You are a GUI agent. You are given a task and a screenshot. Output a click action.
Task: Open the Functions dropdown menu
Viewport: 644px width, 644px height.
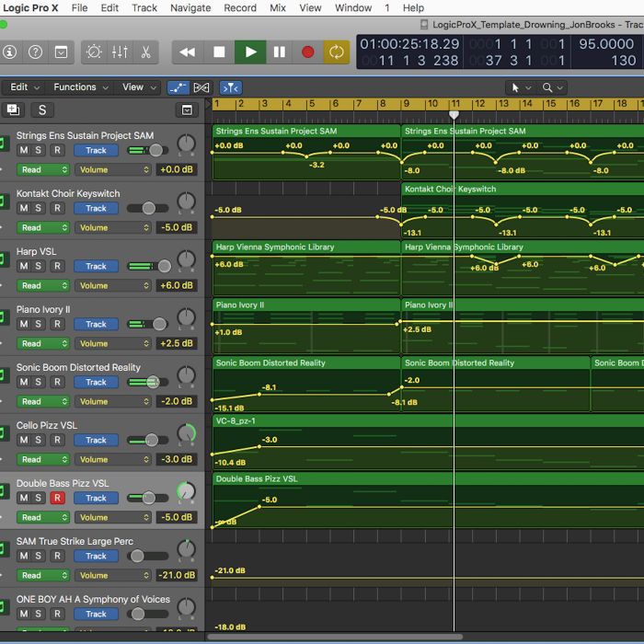(81, 87)
